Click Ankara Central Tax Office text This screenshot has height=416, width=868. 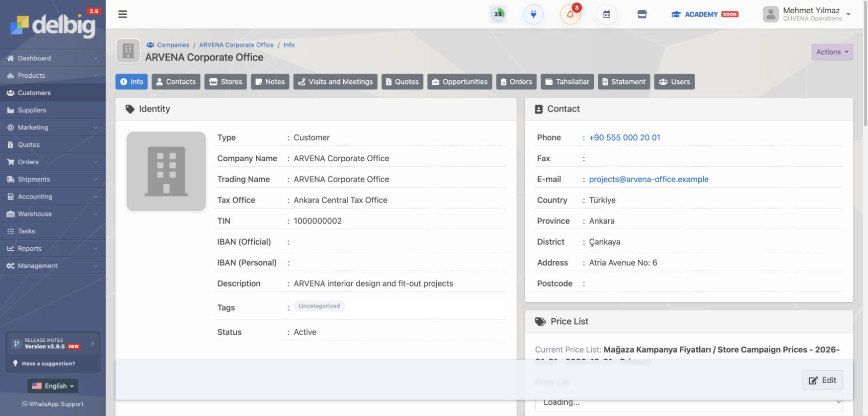click(341, 201)
